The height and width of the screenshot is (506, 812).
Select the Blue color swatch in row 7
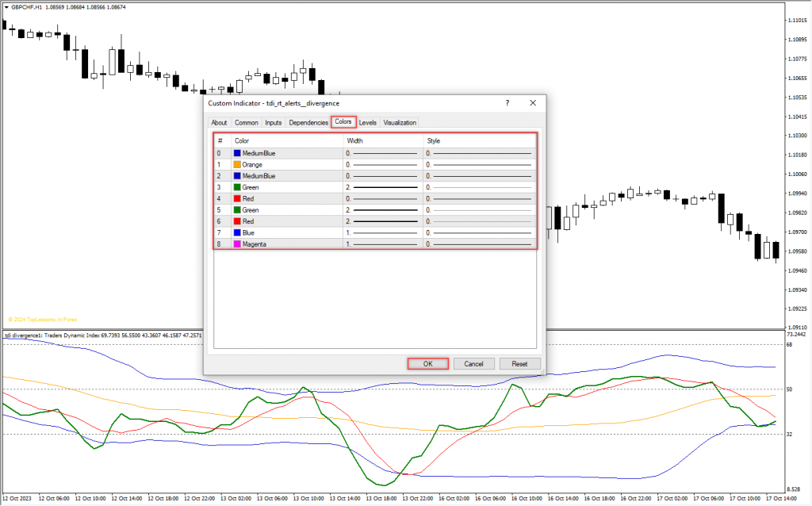(237, 233)
